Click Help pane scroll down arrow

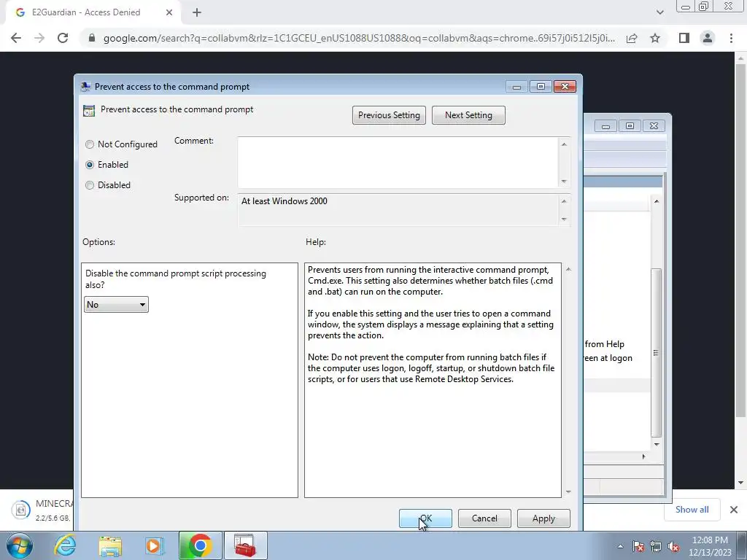(x=568, y=492)
